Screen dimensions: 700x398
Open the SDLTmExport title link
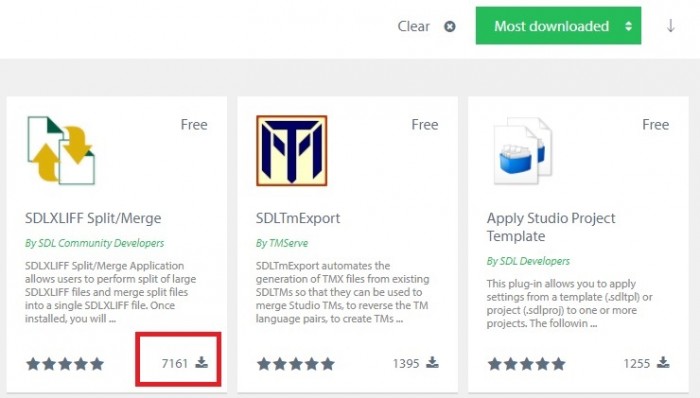pos(298,218)
